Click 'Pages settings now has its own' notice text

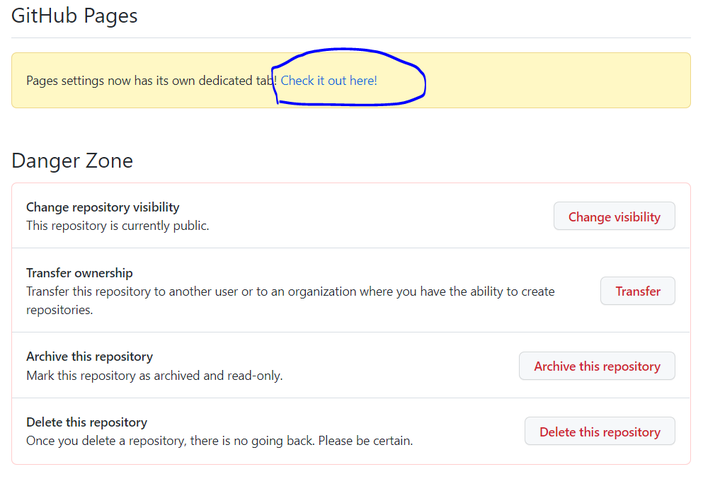(152, 81)
